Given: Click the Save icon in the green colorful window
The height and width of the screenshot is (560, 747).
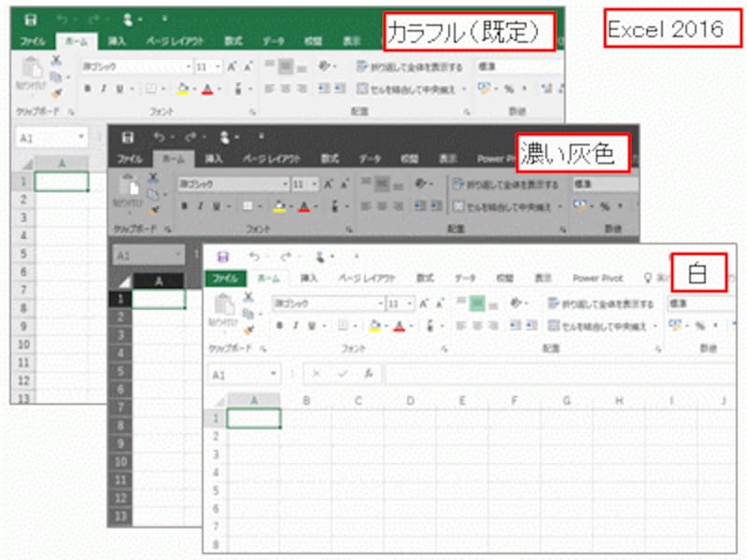Looking at the screenshot, I should coord(31,20).
